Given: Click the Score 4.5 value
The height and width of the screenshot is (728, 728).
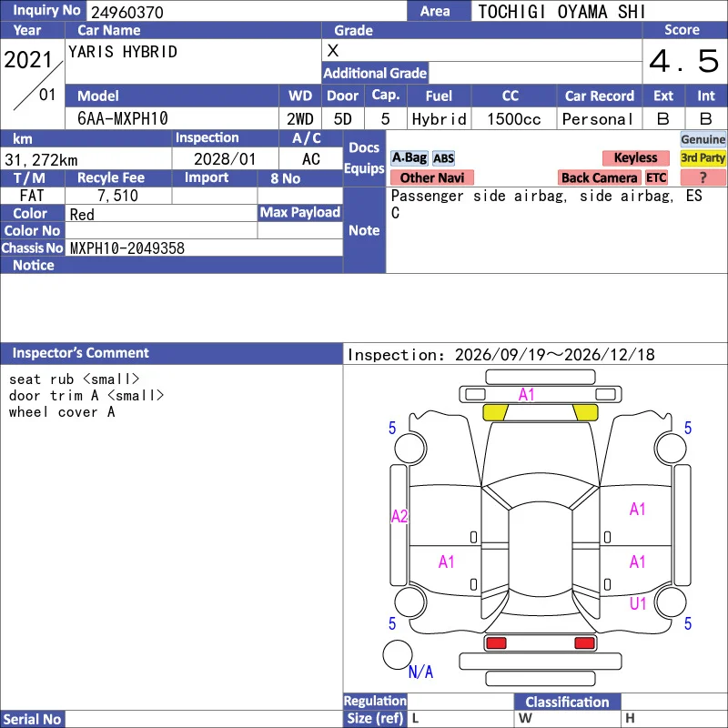Looking at the screenshot, I should pos(684,61).
